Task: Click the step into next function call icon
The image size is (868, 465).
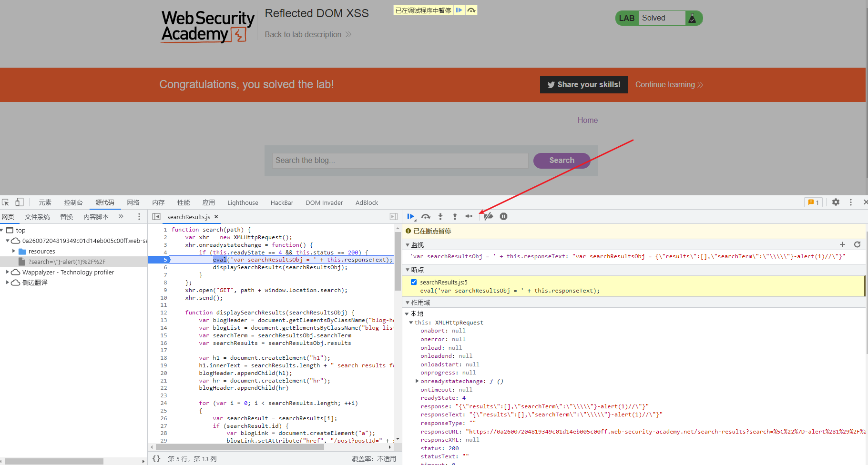Action: pyautogui.click(x=440, y=216)
